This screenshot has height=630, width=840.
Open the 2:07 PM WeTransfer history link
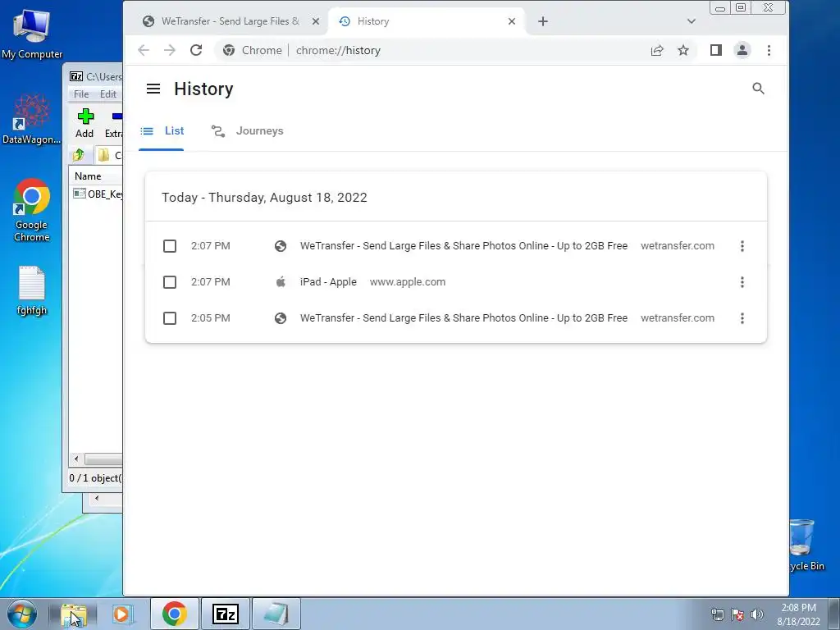[463, 246]
